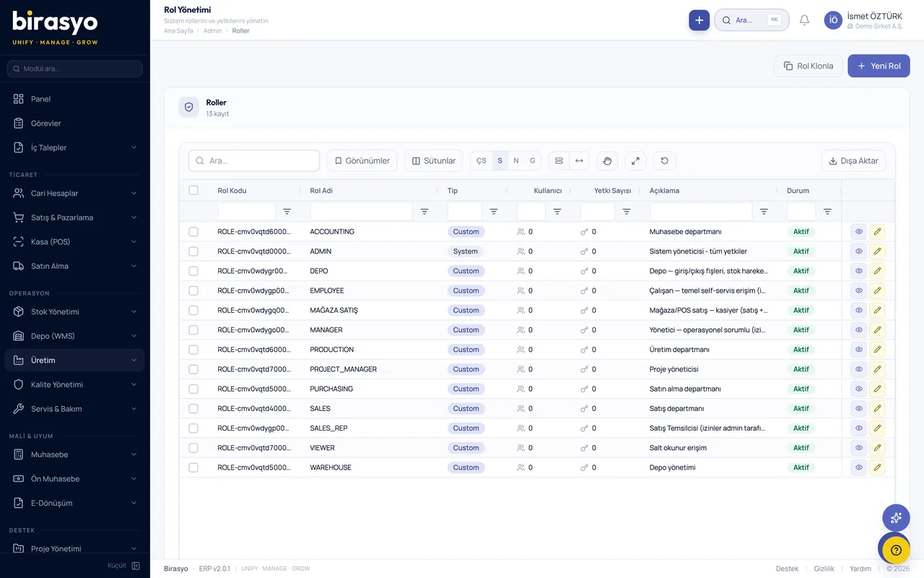The width and height of the screenshot is (924, 578).
Task: View the ACCOUNTING role via eye icon
Action: [x=858, y=232]
